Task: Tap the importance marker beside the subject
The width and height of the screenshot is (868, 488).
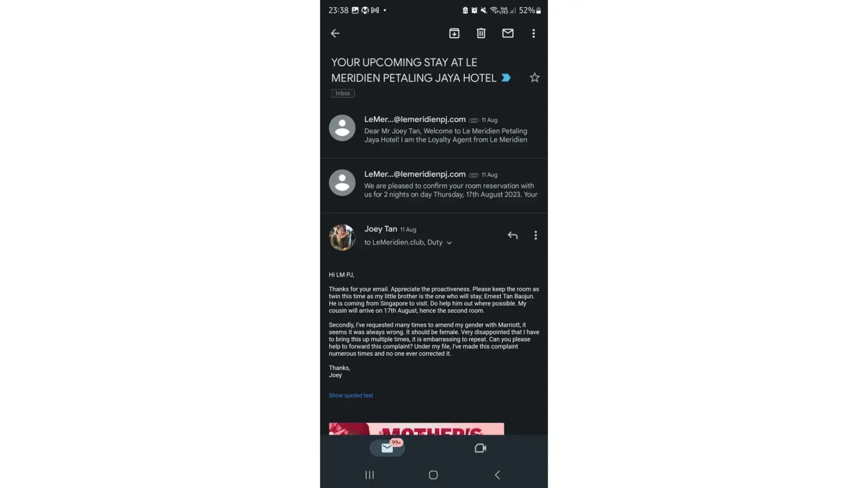Action: [506, 78]
